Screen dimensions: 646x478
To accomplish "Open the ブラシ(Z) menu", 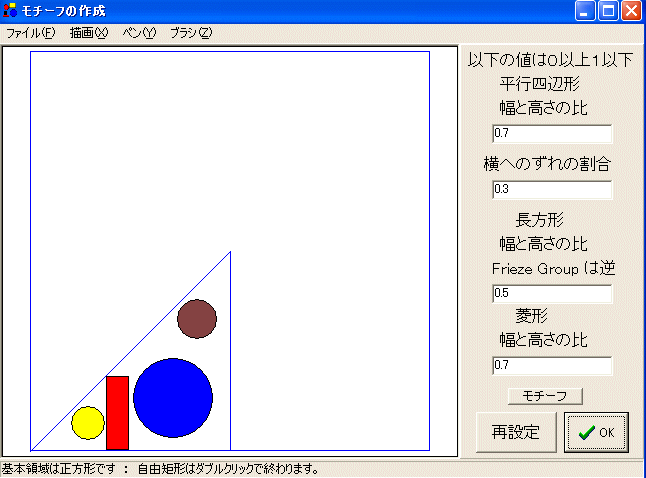I will tap(191, 33).
